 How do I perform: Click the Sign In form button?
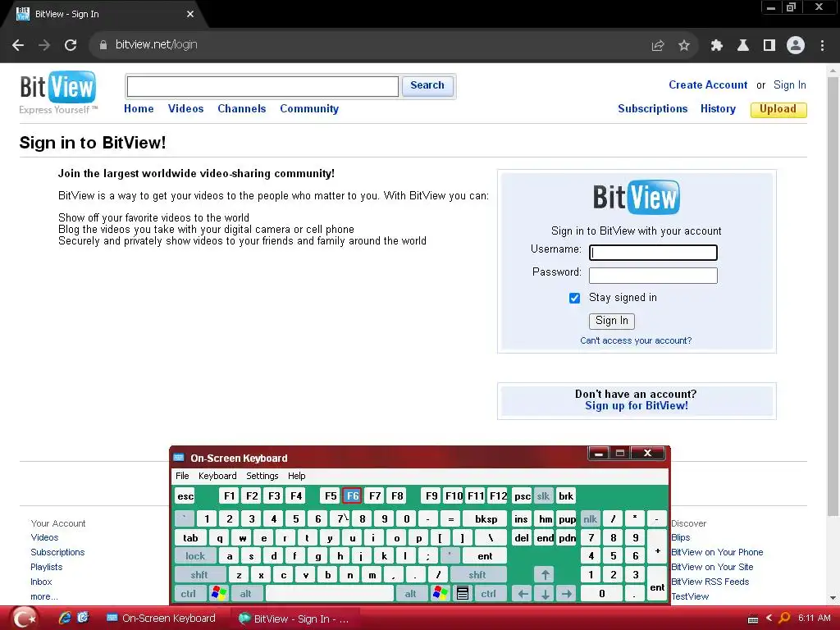coord(612,321)
